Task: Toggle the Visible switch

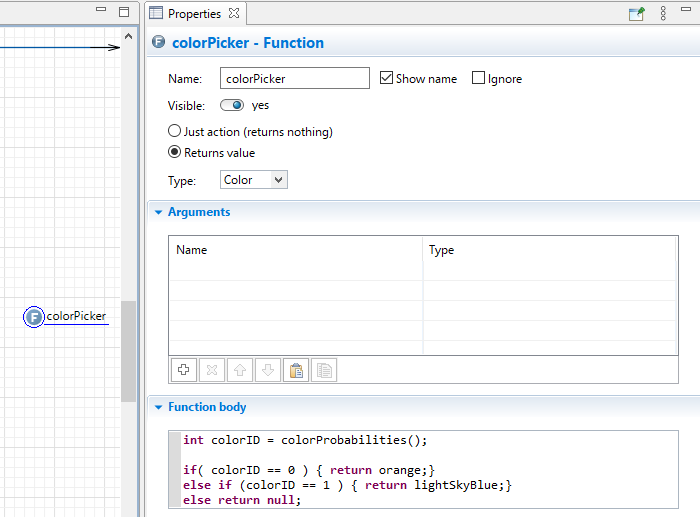Action: [x=232, y=105]
